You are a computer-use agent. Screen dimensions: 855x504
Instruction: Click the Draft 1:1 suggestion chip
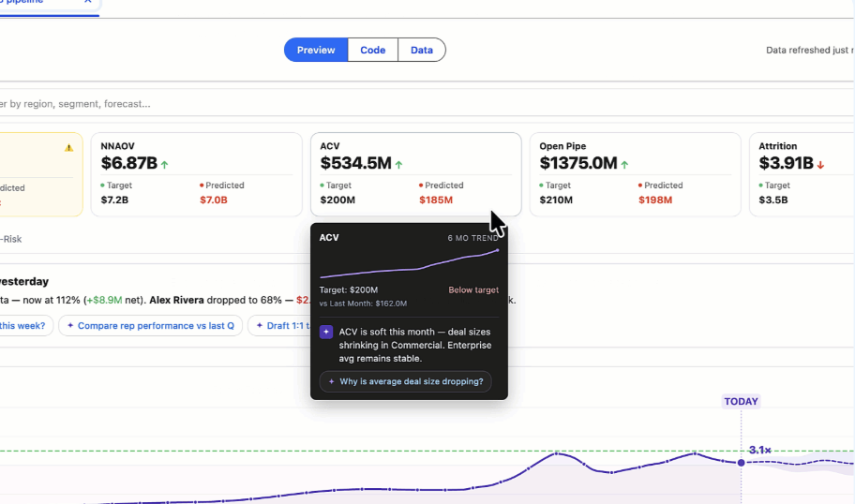tap(279, 325)
